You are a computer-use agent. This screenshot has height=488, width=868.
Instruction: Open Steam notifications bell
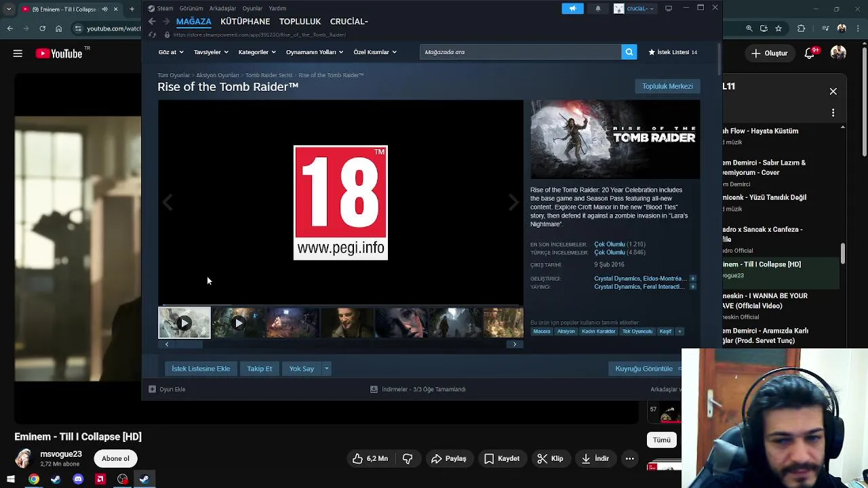click(597, 8)
